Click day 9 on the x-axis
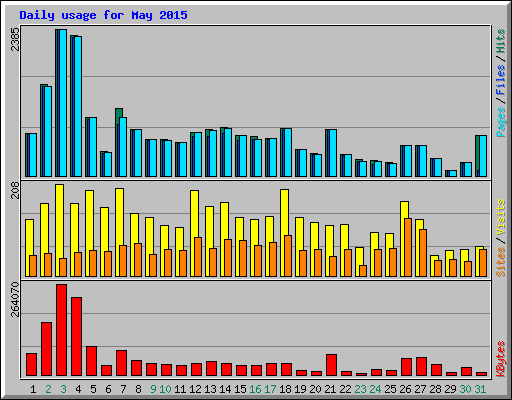This screenshot has height=400, width=512. 153,389
